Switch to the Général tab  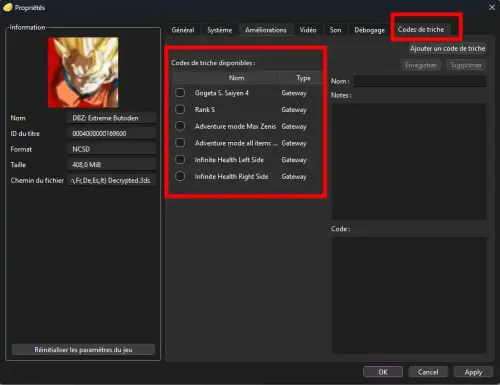click(x=183, y=30)
